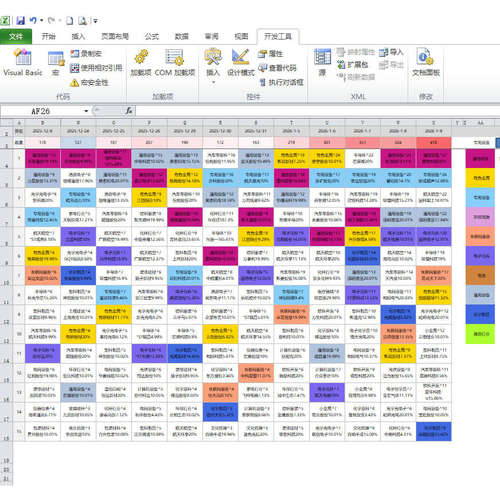Open COM 加载项 add-ins dialog

click(x=175, y=63)
